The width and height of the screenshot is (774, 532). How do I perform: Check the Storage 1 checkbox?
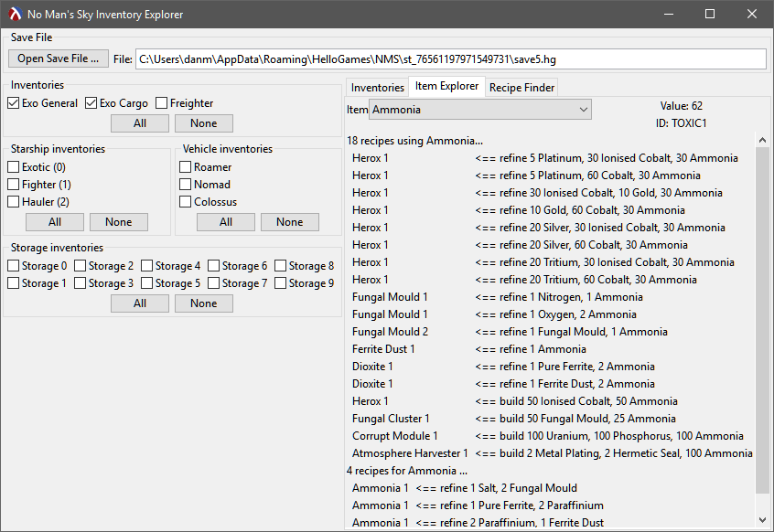(x=14, y=283)
